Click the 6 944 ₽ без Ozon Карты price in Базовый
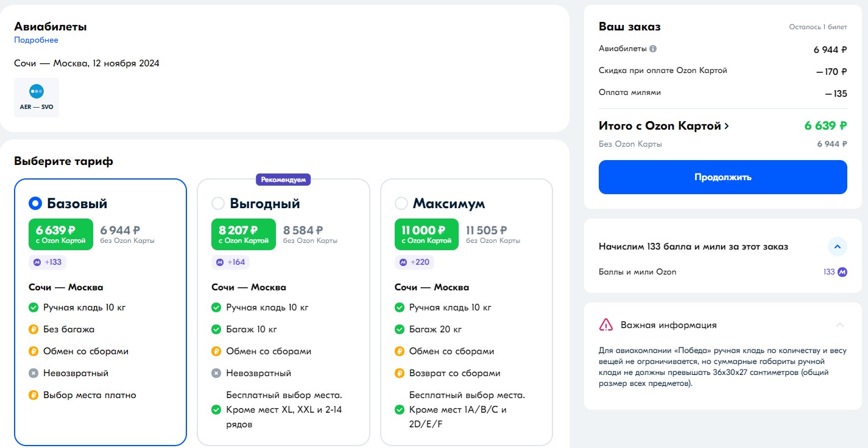Screen dimensions: 868x448 [127, 234]
